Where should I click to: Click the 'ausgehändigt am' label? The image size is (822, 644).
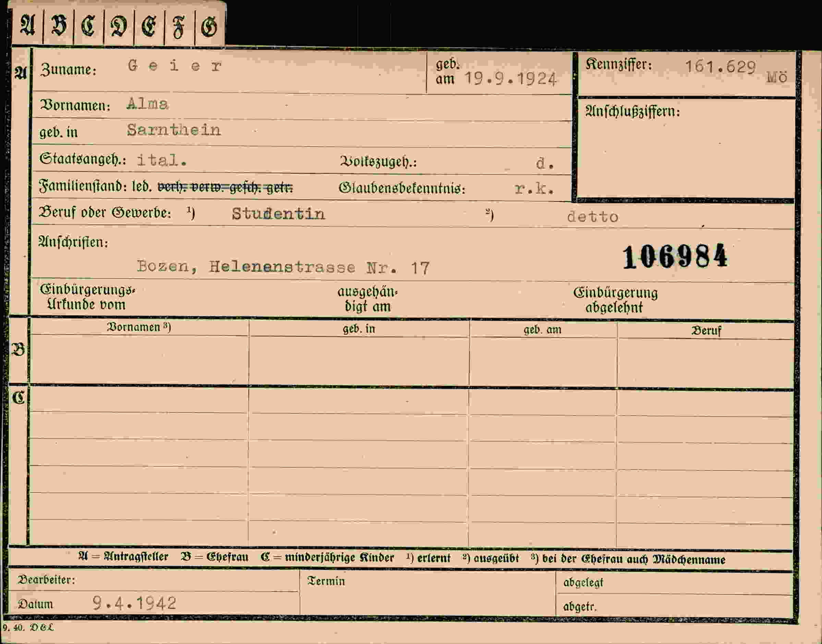(367, 299)
